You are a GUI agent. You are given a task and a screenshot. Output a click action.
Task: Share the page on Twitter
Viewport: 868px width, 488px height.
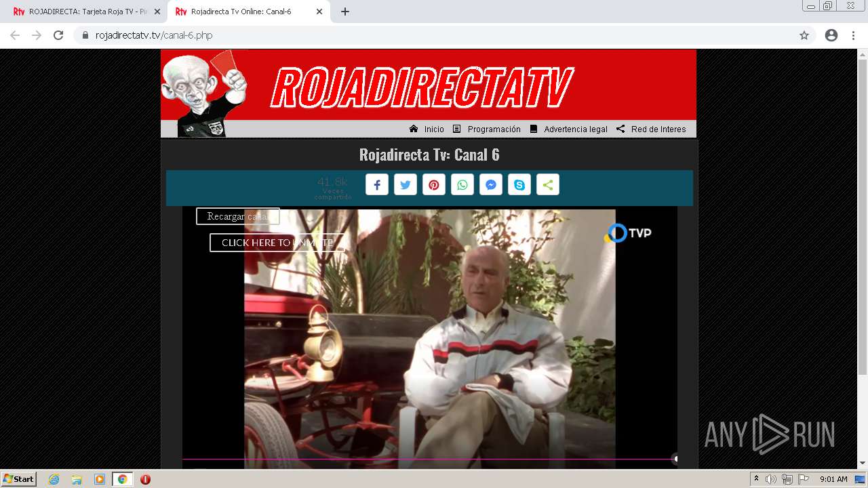pyautogui.click(x=406, y=185)
